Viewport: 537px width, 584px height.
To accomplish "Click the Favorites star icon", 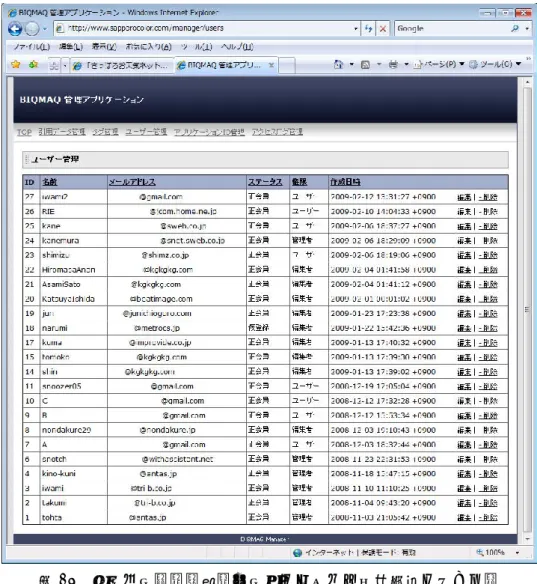I will pos(16,64).
